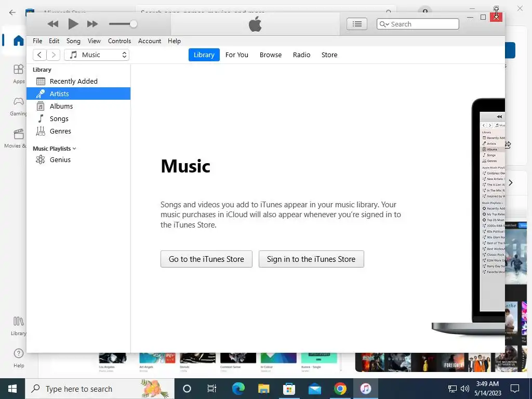532x399 pixels.
Task: Click the iTunes Search field
Action: 418,24
